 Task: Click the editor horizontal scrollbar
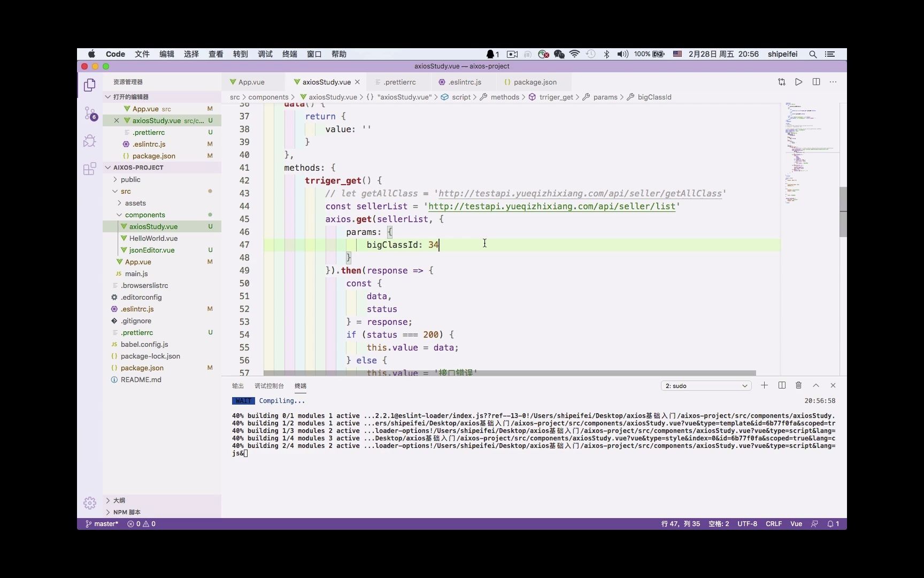(x=510, y=373)
